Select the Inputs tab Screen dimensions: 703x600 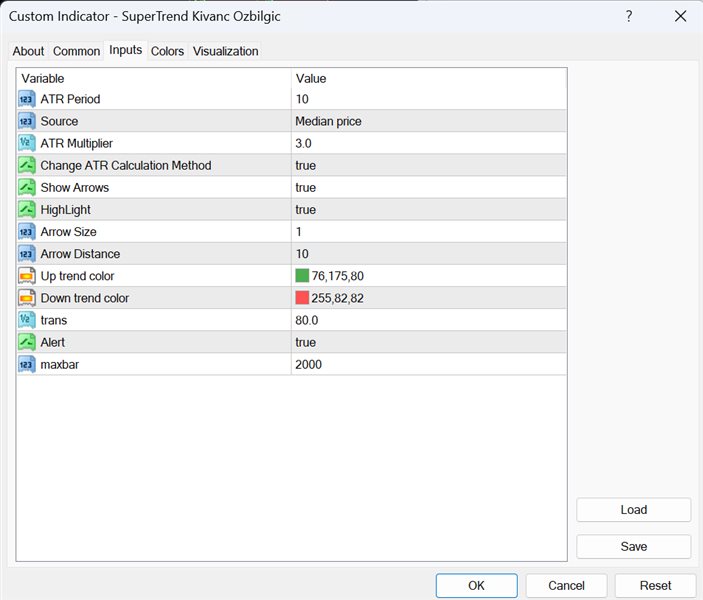126,50
